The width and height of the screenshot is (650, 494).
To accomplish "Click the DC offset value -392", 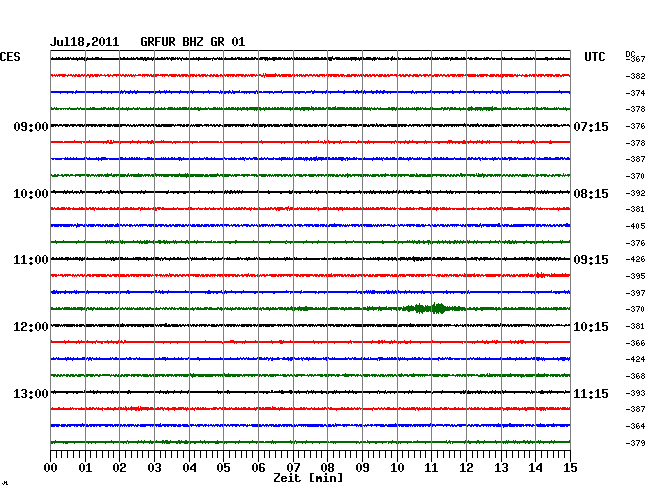I will point(635,193).
